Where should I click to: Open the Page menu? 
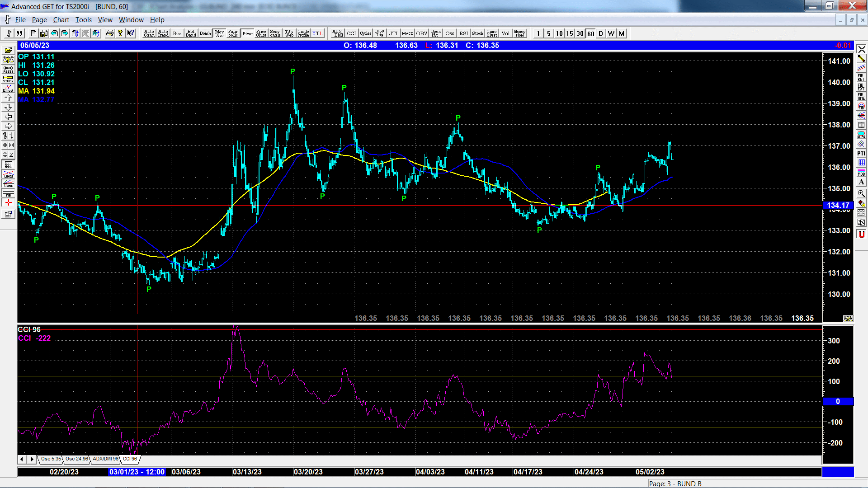tap(39, 20)
